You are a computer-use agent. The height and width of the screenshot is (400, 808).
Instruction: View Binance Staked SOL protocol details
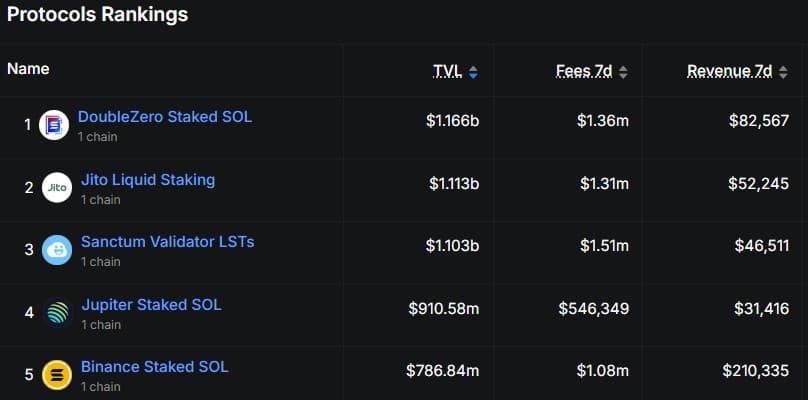[x=155, y=367]
